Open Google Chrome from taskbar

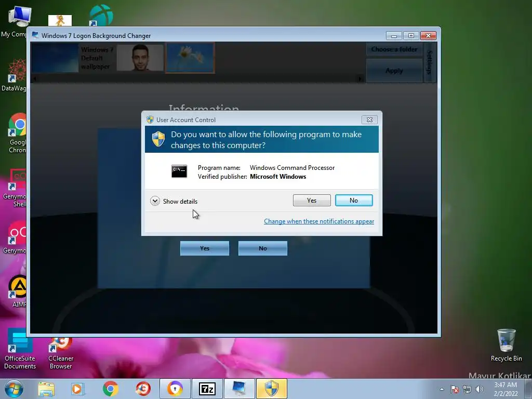click(x=110, y=389)
